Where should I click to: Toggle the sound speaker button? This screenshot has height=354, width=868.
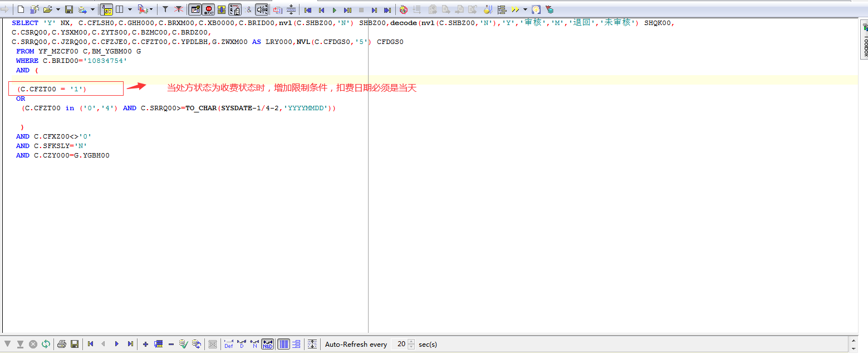click(x=262, y=9)
